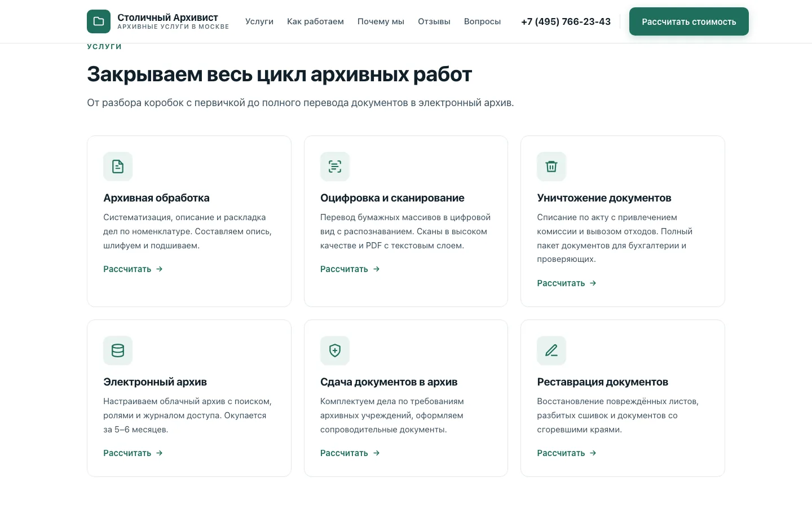Click the pencil icon for Реставрация документов
The height and width of the screenshot is (508, 812).
[551, 351]
